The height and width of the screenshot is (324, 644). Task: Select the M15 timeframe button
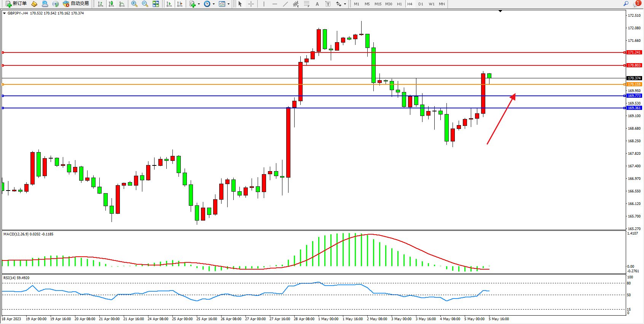(378, 4)
